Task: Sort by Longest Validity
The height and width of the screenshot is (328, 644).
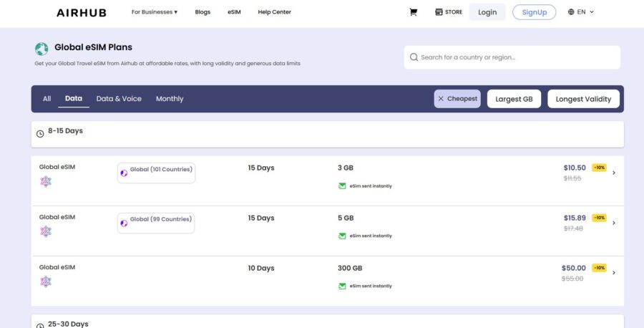Action: 583,99
